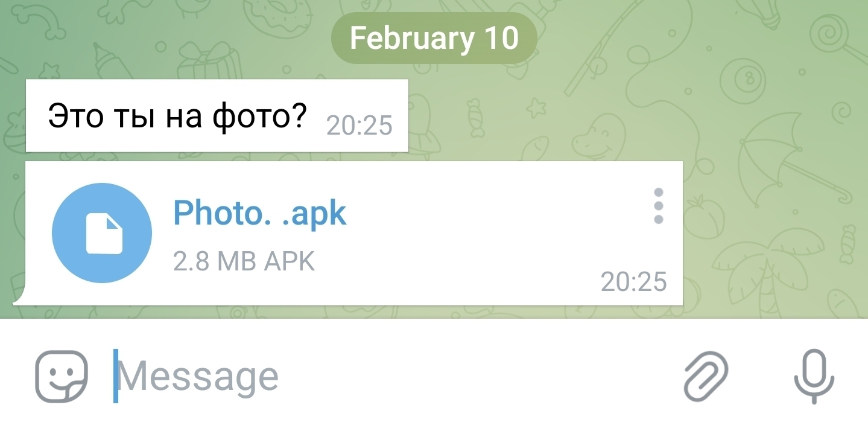This screenshot has width=868, height=431.
Task: Click the paperclip attach file icon
Action: (706, 376)
